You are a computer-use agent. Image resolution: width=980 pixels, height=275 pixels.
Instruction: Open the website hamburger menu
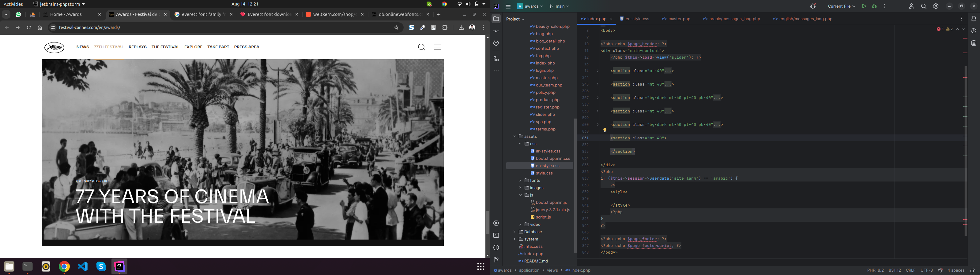[438, 47]
